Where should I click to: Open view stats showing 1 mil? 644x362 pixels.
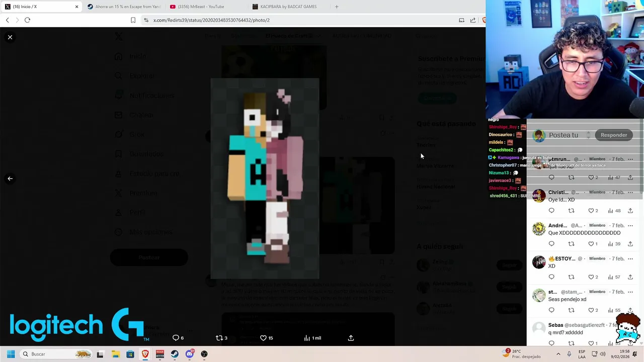[312, 338]
